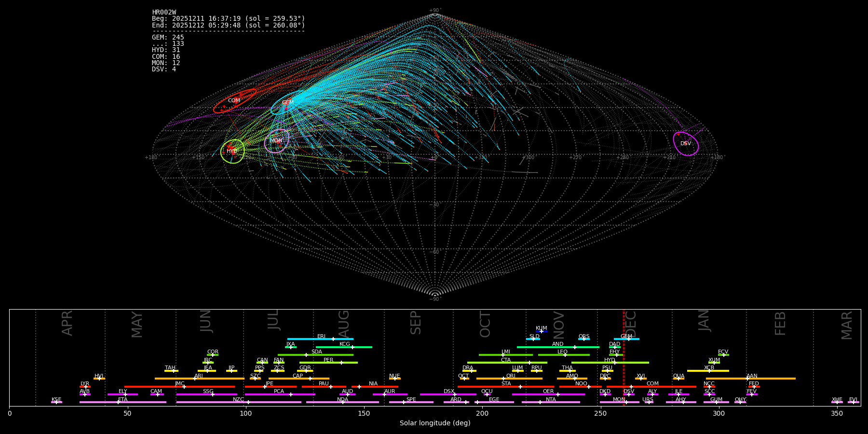Click the green SDA shower bar
Image resolution: width=868 pixels, height=434 pixels.
point(315,355)
